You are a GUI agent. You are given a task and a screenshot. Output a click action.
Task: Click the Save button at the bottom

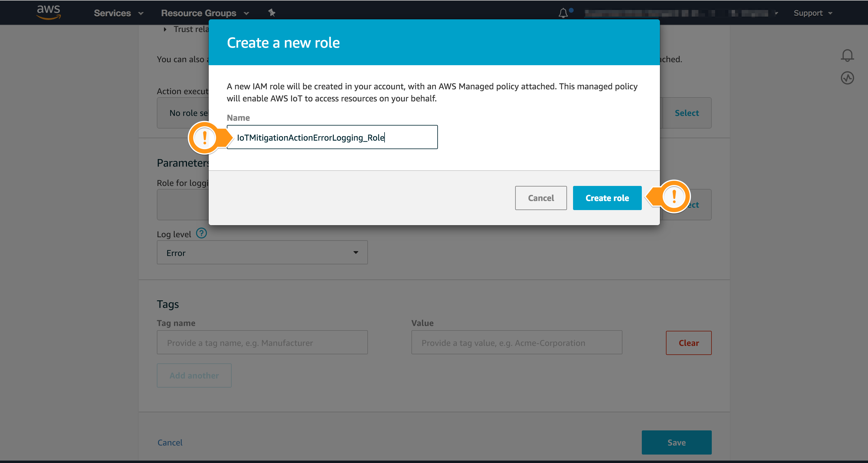[676, 442]
